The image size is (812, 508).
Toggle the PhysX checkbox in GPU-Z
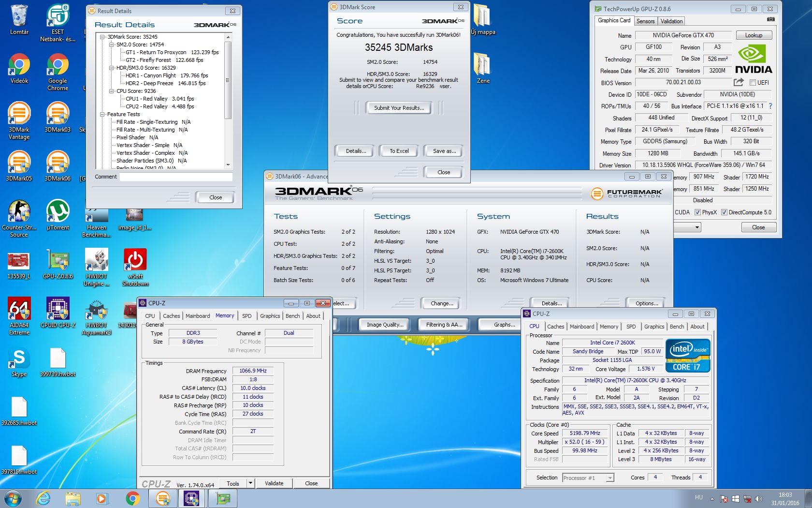[697, 212]
